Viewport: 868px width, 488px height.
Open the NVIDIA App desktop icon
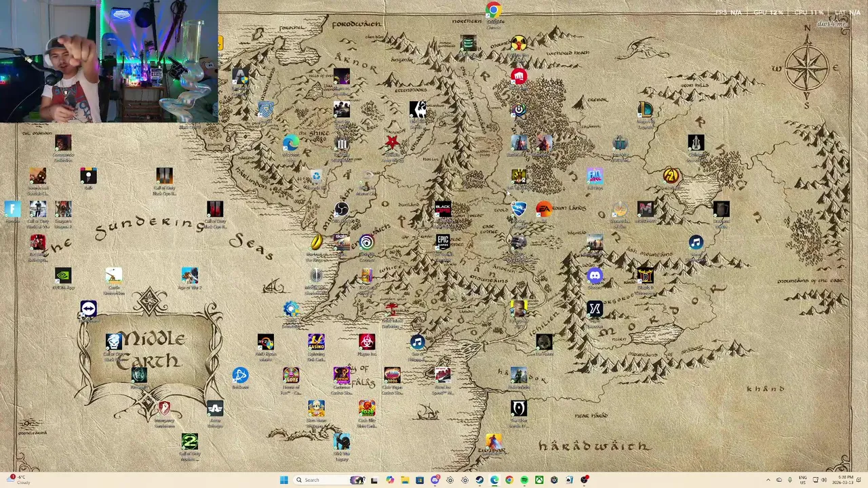[x=63, y=276]
